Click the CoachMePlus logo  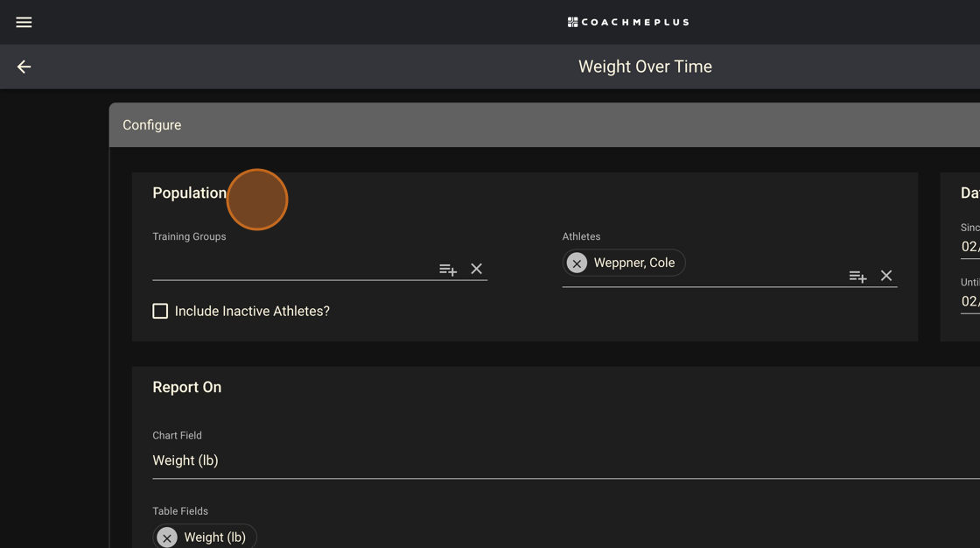tap(628, 22)
